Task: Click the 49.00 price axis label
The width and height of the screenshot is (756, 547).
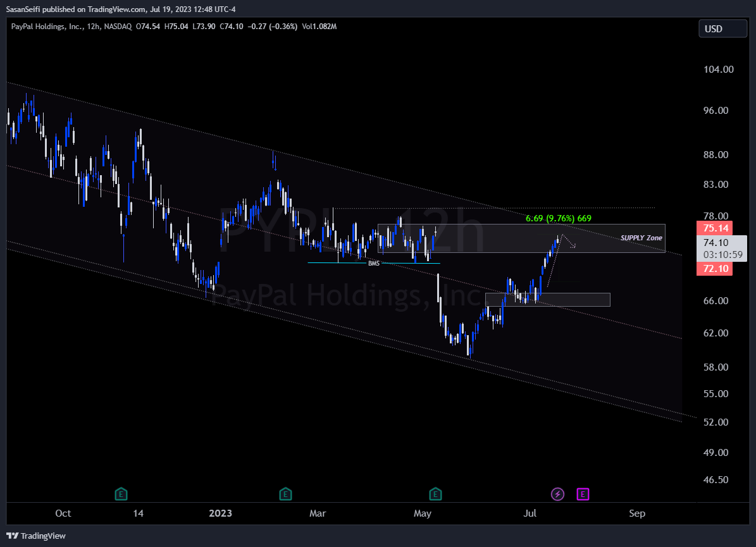Action: [x=716, y=453]
